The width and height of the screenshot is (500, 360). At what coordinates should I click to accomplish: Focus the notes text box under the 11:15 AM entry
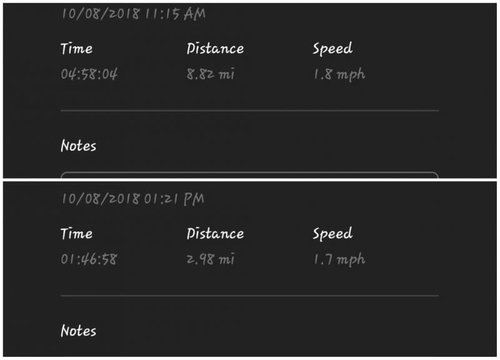point(250,175)
